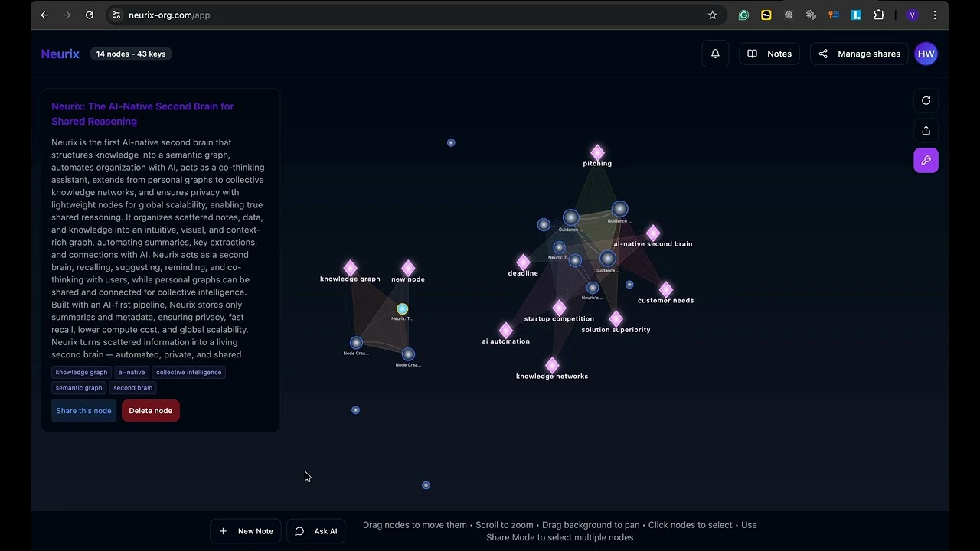Select the ai-native second brain diamond
This screenshot has width=980, height=551.
(x=653, y=233)
